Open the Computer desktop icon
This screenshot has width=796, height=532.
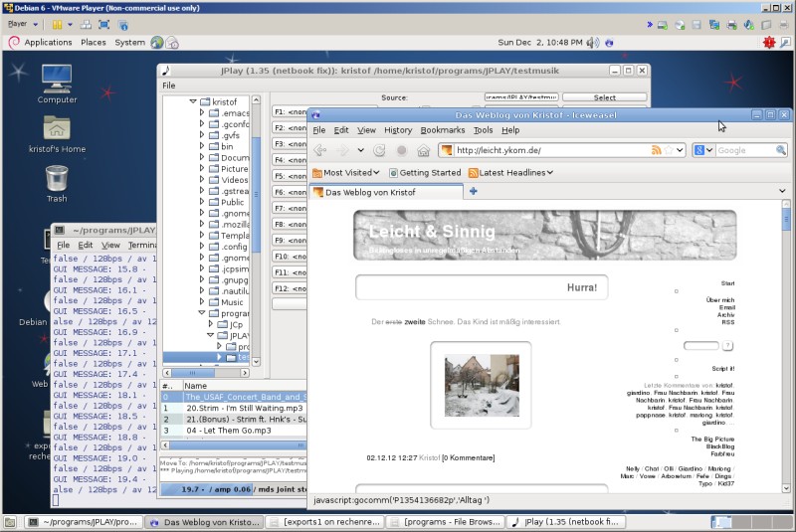[x=57, y=78]
